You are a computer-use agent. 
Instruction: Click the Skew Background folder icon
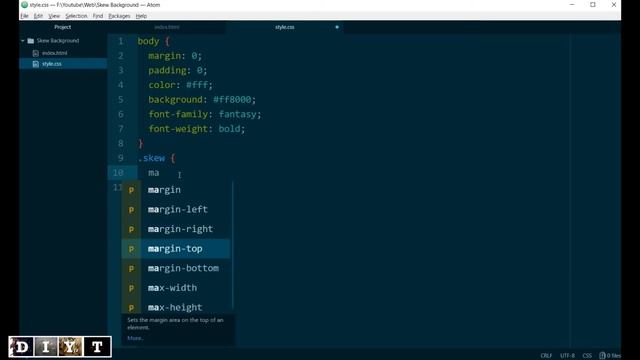[31, 41]
